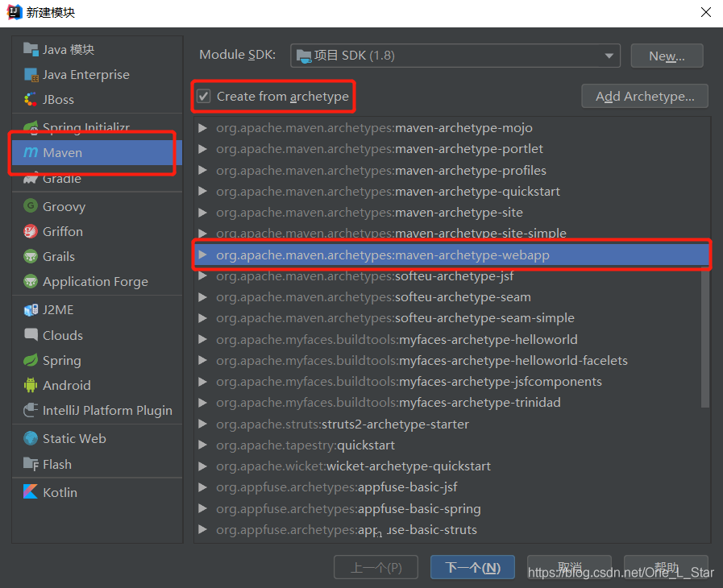
Task: Expand the struts2-archetype-starter entry
Action: click(202, 424)
